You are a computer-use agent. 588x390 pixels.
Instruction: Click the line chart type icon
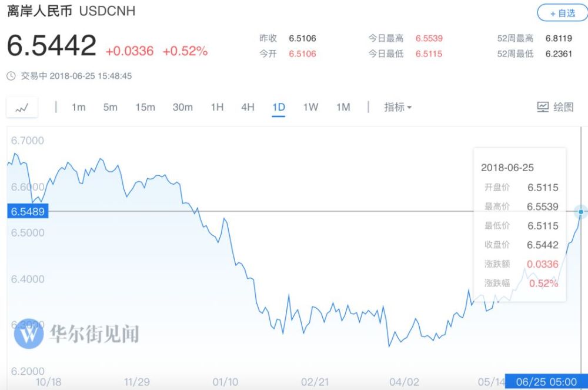(x=22, y=108)
